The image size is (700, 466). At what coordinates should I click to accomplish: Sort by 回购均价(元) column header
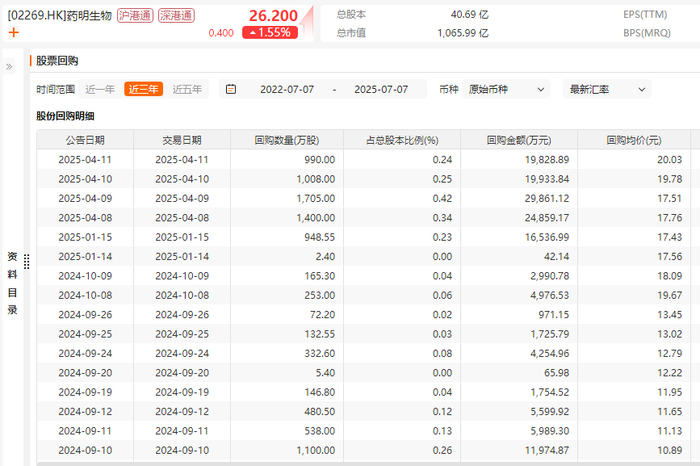pos(633,140)
